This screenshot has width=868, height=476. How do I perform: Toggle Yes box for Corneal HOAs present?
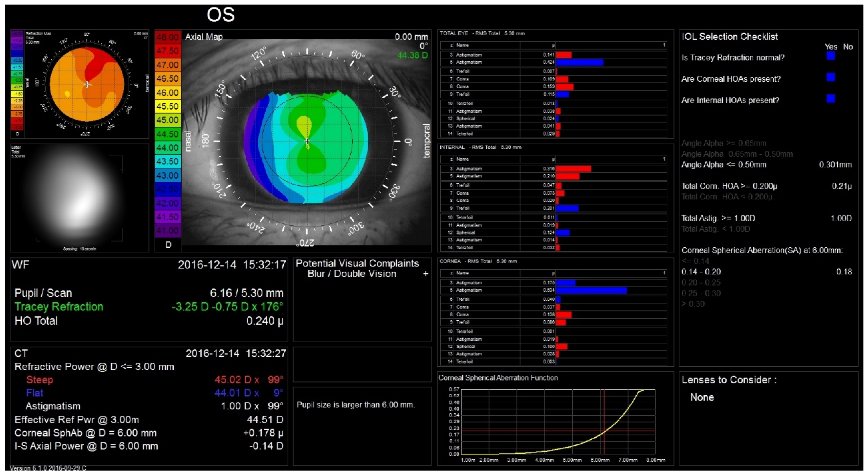pos(831,77)
